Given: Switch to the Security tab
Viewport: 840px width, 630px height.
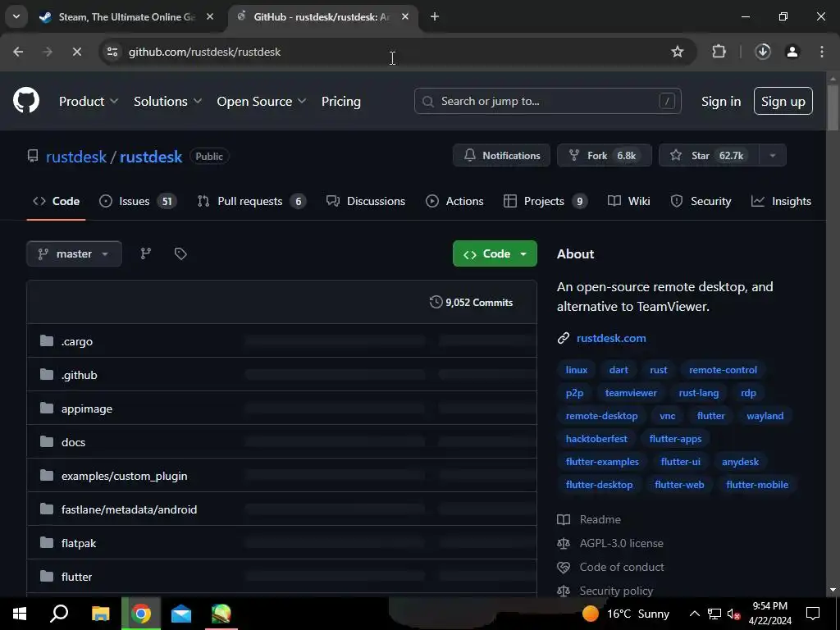Looking at the screenshot, I should [701, 202].
